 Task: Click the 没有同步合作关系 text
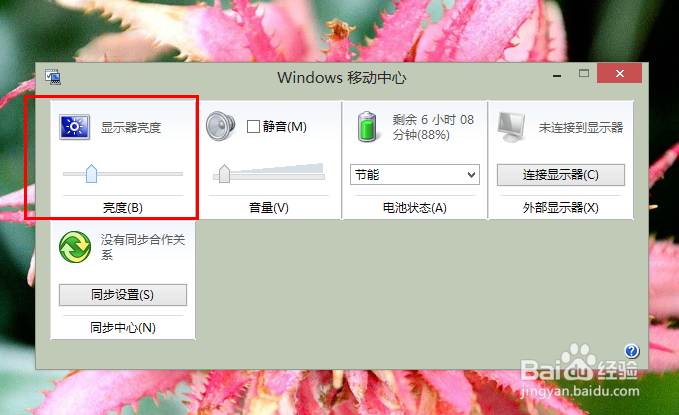(143, 247)
